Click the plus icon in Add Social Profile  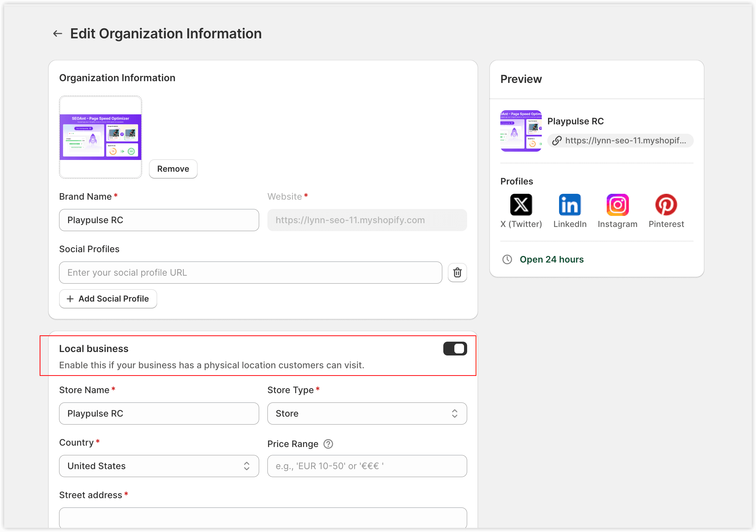[x=70, y=299]
